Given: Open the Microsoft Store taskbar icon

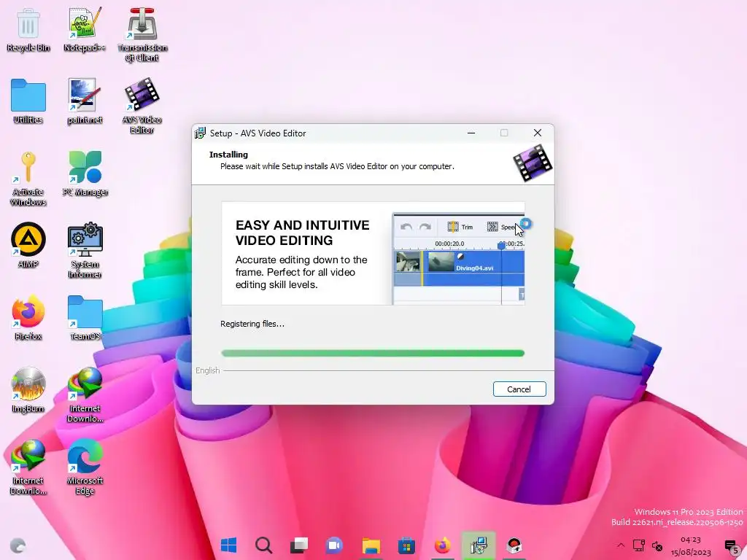Looking at the screenshot, I should point(406,545).
